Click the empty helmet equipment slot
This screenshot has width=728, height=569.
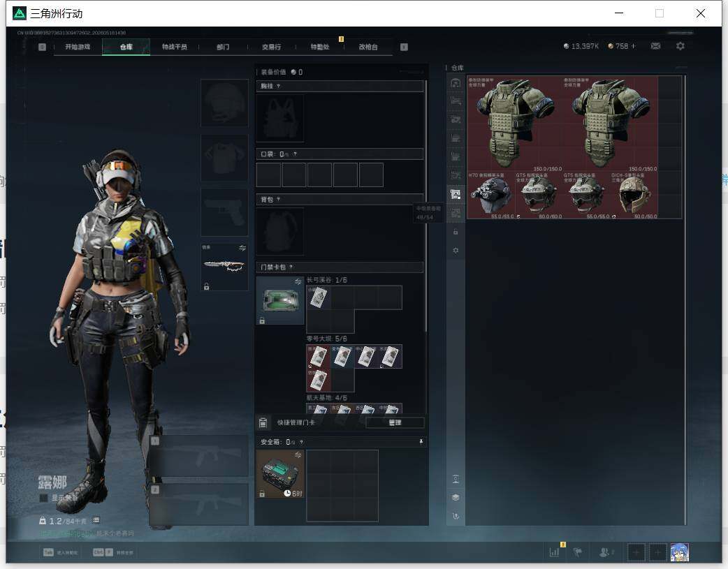pyautogui.click(x=224, y=103)
